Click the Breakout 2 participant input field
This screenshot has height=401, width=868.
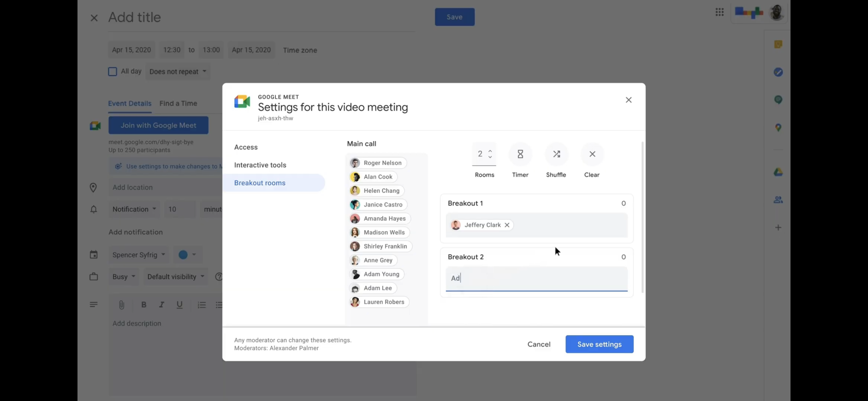point(536,278)
